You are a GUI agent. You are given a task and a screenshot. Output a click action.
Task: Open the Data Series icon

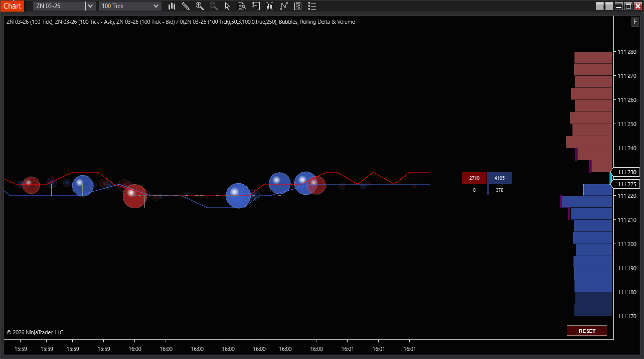click(x=270, y=6)
